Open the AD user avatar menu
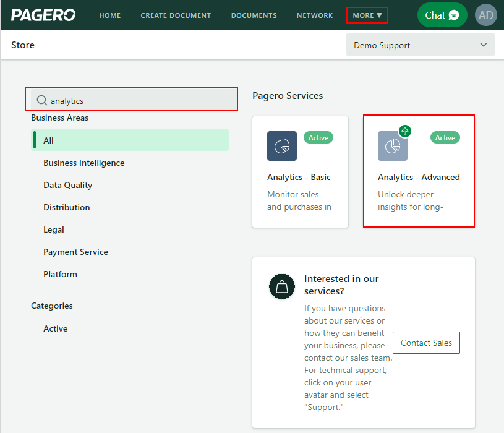 coord(485,15)
